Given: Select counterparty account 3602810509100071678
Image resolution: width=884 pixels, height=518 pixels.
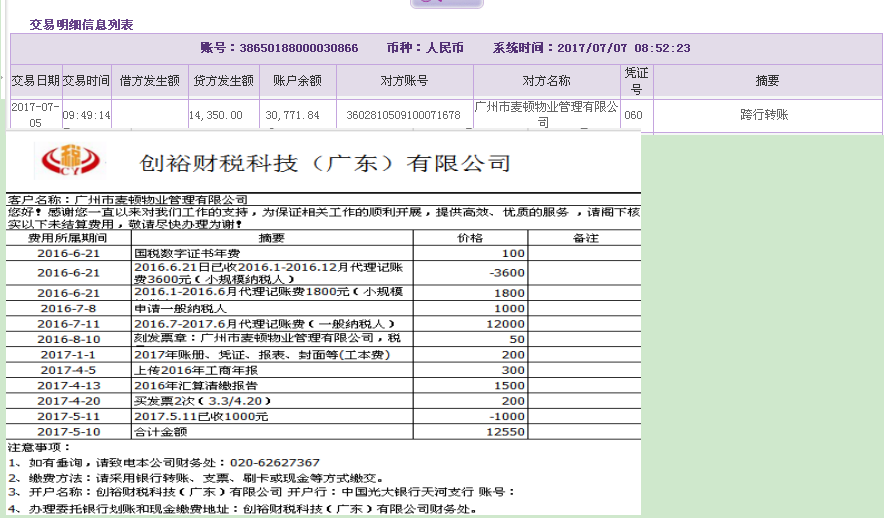Looking at the screenshot, I should 403,115.
